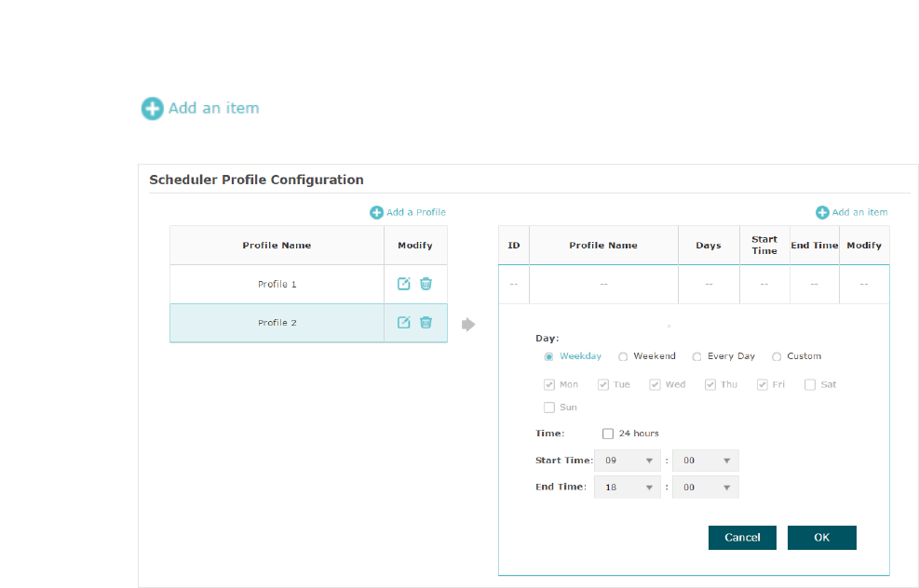Click the large Add an item link text

pyautogui.click(x=214, y=108)
